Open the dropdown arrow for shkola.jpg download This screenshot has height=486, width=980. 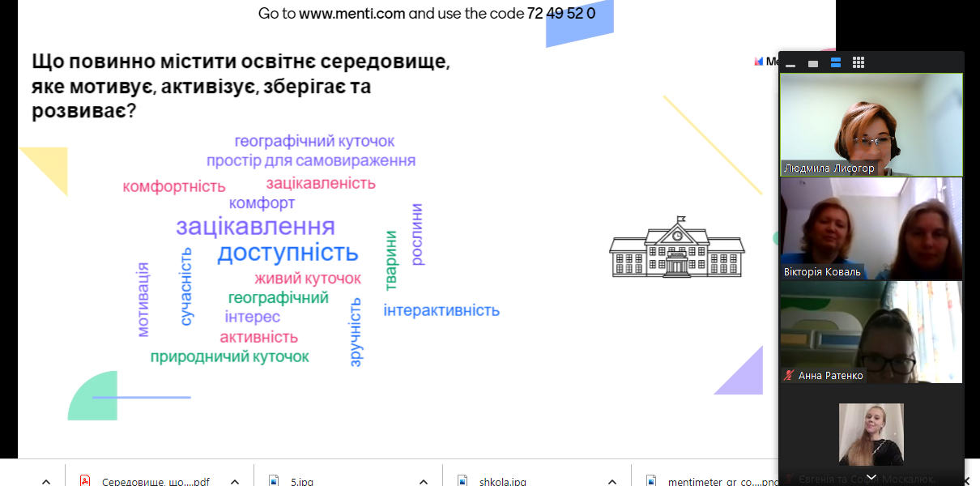pos(612,481)
